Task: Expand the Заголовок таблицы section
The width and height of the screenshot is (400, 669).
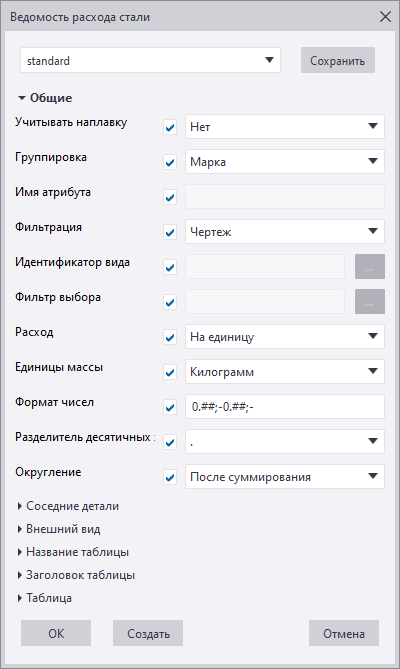Action: click(76, 575)
